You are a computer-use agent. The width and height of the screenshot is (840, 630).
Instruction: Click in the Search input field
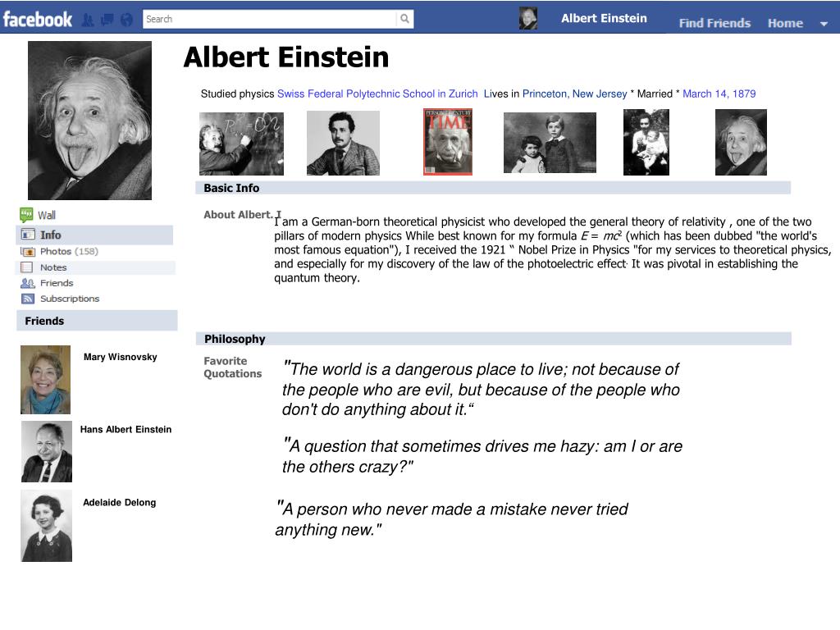[270, 20]
